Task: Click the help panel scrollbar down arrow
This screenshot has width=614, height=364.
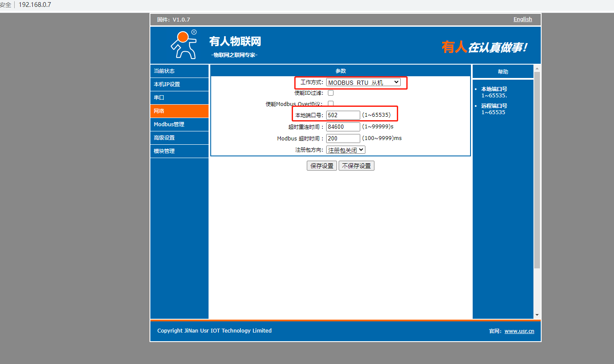Action: (x=537, y=315)
